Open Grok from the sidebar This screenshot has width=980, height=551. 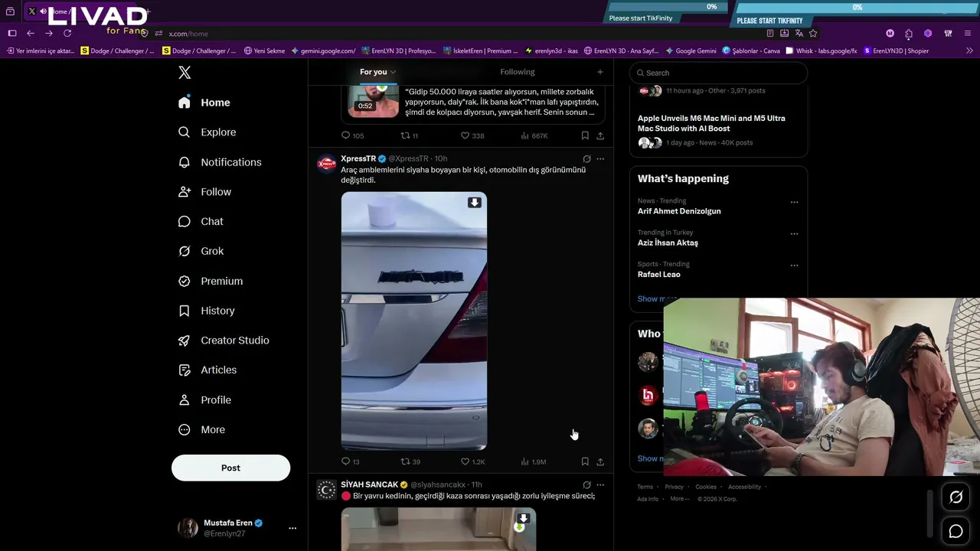(x=201, y=251)
